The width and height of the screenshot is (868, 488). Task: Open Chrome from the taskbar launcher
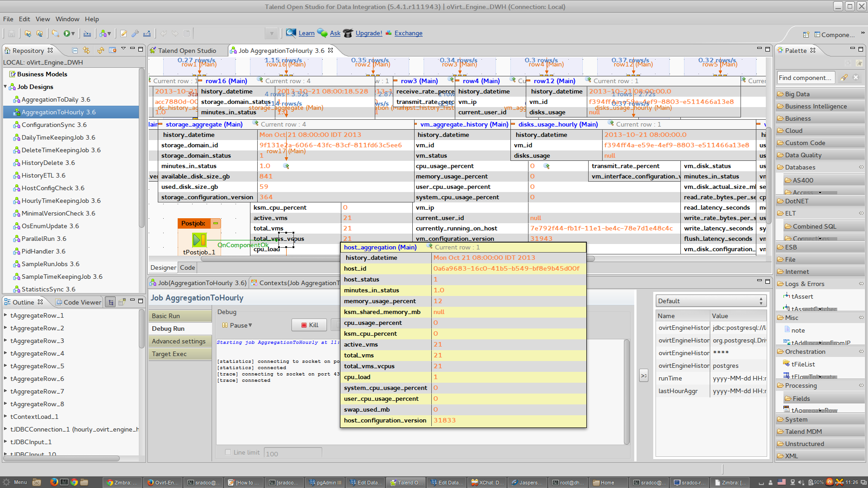[74, 482]
